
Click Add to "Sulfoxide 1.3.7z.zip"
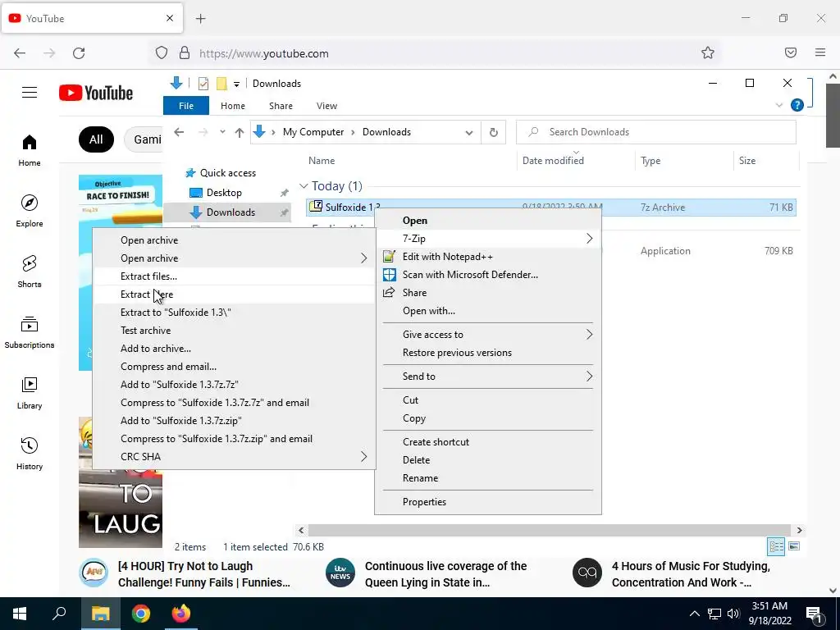pos(234,421)
